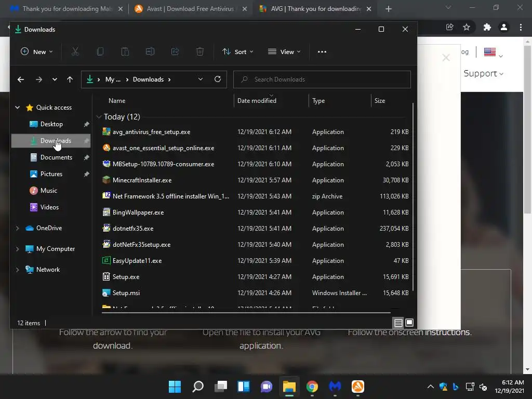The height and width of the screenshot is (399, 532).
Task: Sort by the Name column header
Action: point(117,101)
